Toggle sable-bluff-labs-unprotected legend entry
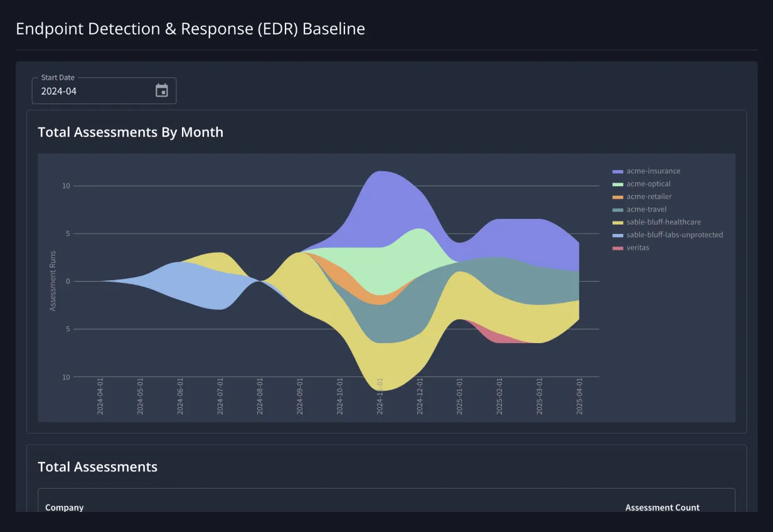 [674, 235]
